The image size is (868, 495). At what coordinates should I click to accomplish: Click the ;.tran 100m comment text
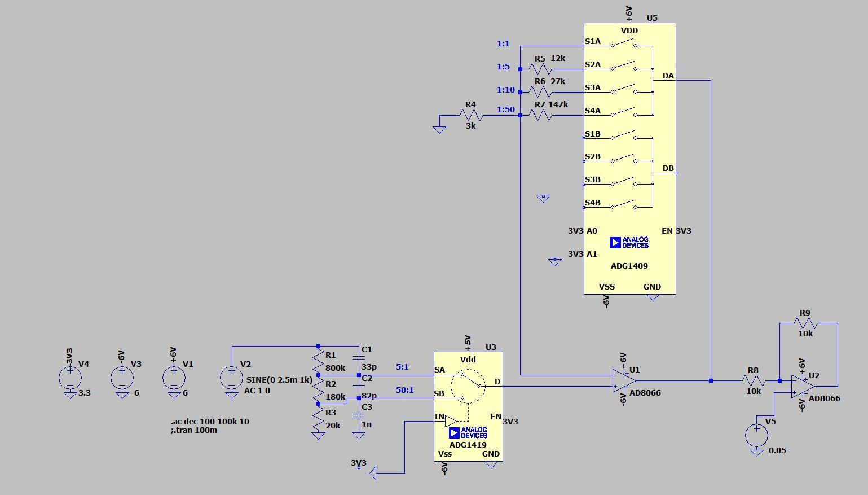point(194,430)
